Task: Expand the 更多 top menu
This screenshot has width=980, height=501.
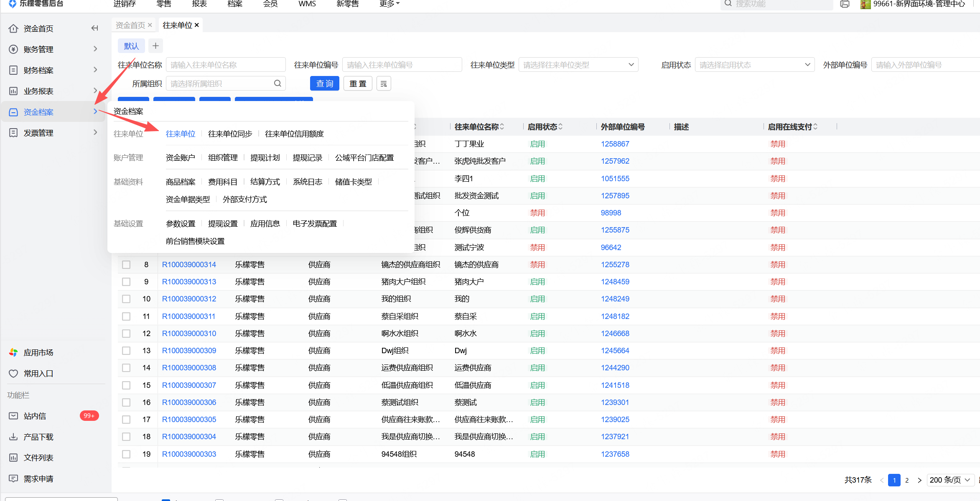Action: 389,4
